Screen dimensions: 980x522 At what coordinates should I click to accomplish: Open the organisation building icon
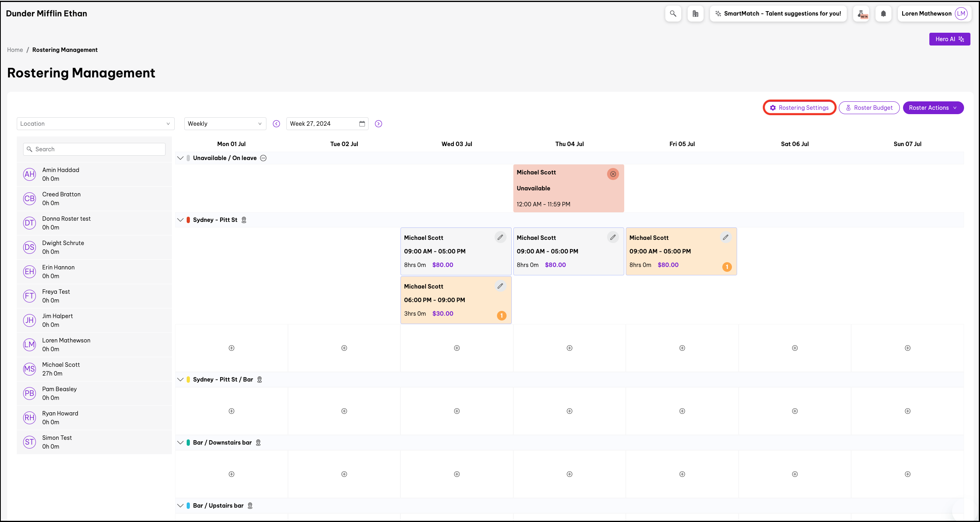695,14
